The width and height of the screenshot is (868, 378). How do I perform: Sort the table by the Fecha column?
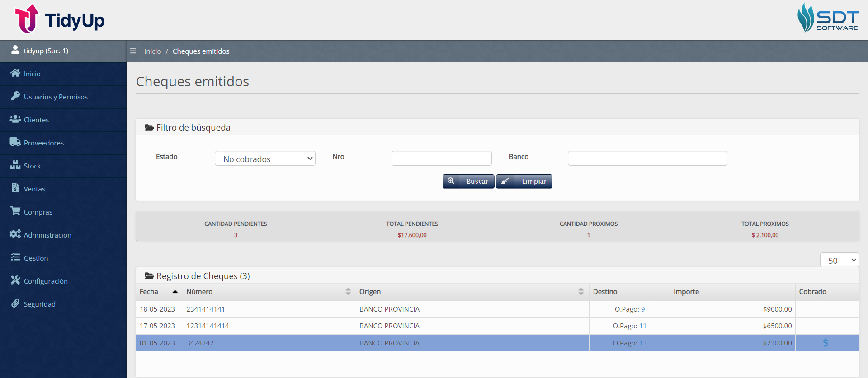(x=159, y=292)
